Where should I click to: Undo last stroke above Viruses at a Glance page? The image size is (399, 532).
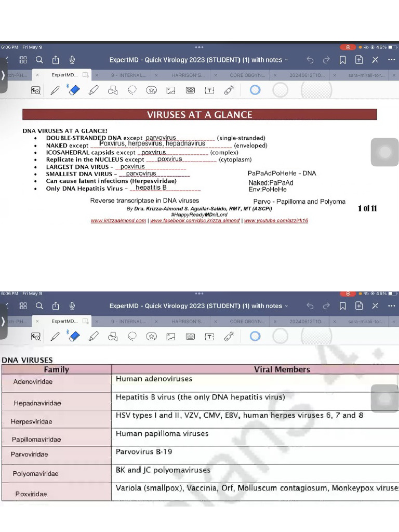pos(310,60)
